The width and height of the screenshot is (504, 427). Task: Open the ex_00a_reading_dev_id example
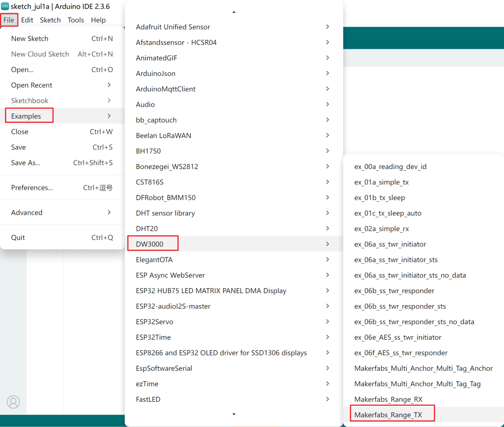click(424, 167)
